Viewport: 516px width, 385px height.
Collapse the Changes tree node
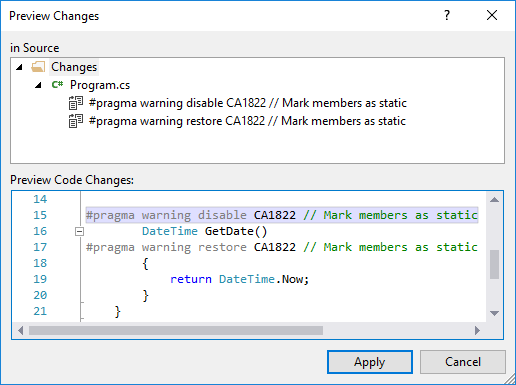(19, 67)
